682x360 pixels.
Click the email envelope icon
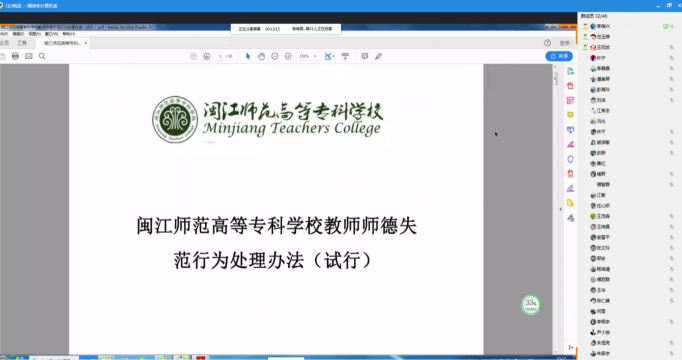click(29, 56)
